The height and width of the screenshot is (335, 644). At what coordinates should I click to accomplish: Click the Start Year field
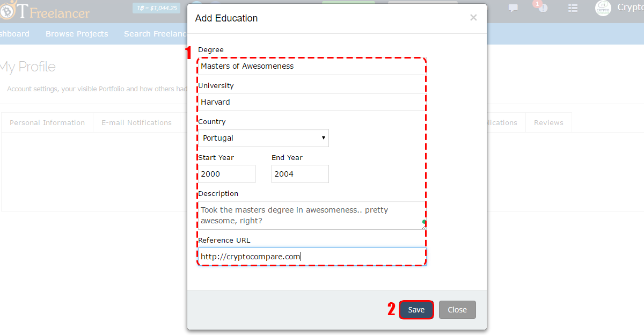click(226, 174)
